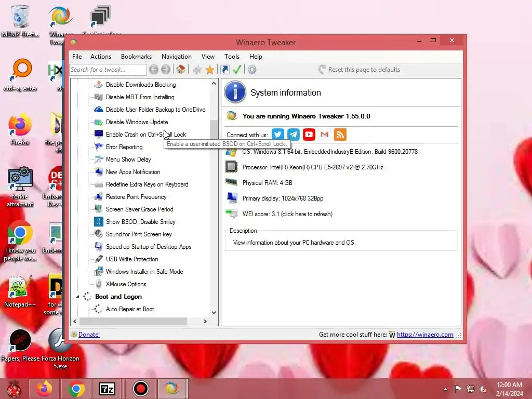The width and height of the screenshot is (532, 399).
Task: Open the Bookmarks menu
Action: coord(137,57)
